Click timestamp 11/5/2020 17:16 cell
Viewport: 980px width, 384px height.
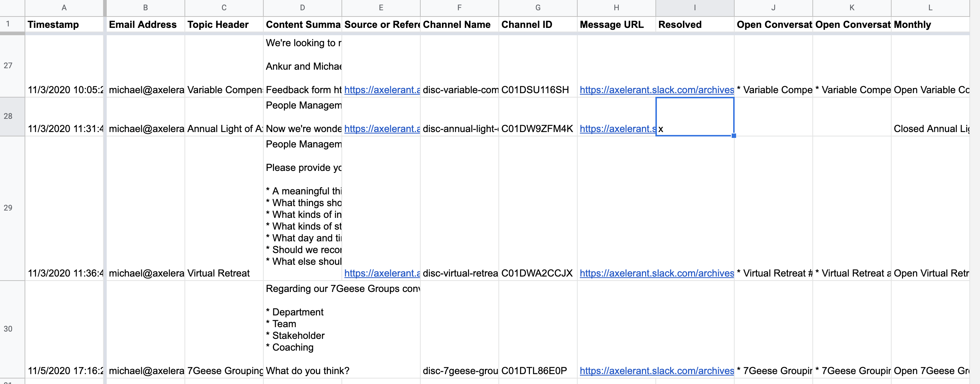click(64, 329)
